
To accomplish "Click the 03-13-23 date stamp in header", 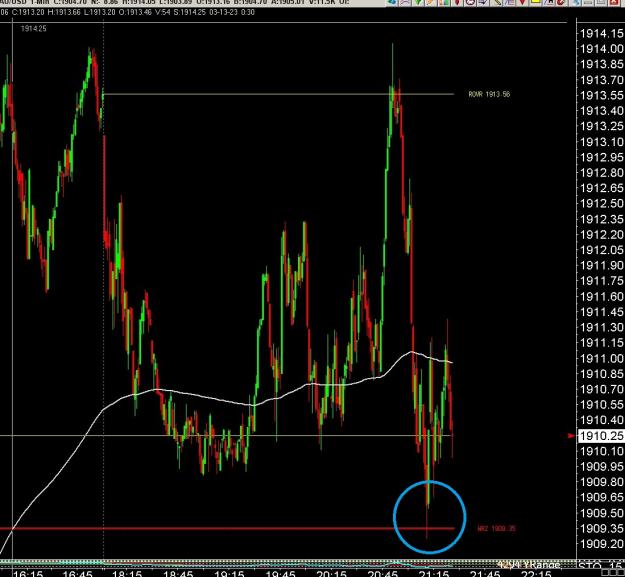I will (x=224, y=12).
